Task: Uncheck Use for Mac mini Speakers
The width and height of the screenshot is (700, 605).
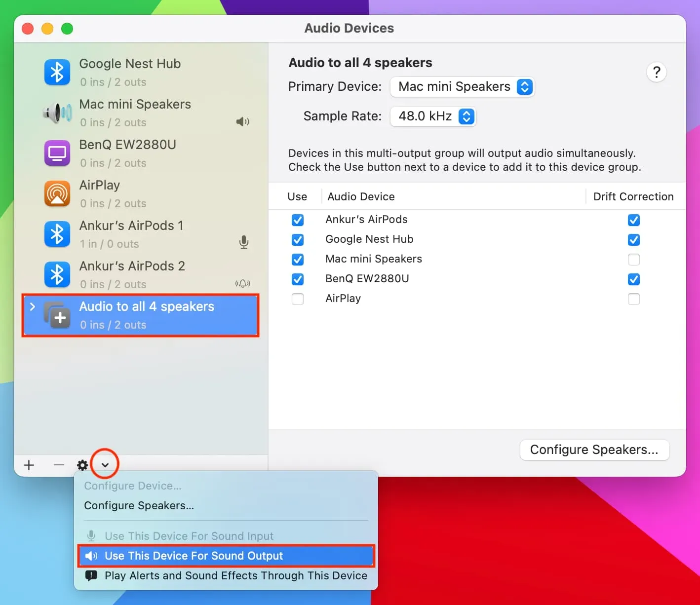Action: pyautogui.click(x=298, y=260)
